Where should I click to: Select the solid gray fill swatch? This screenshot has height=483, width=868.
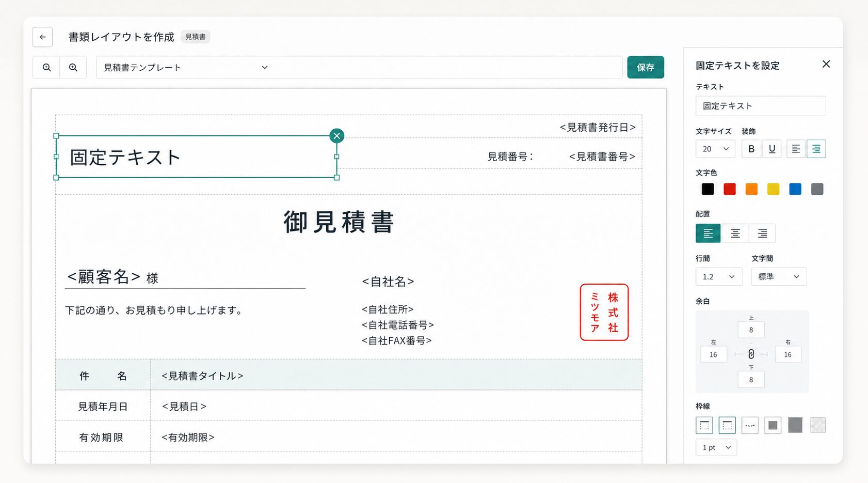795,426
